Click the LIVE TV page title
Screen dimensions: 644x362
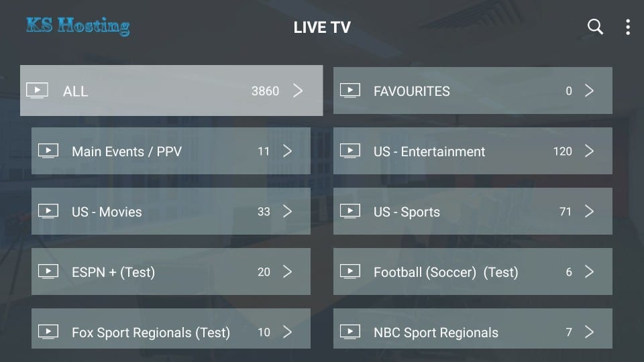[322, 27]
